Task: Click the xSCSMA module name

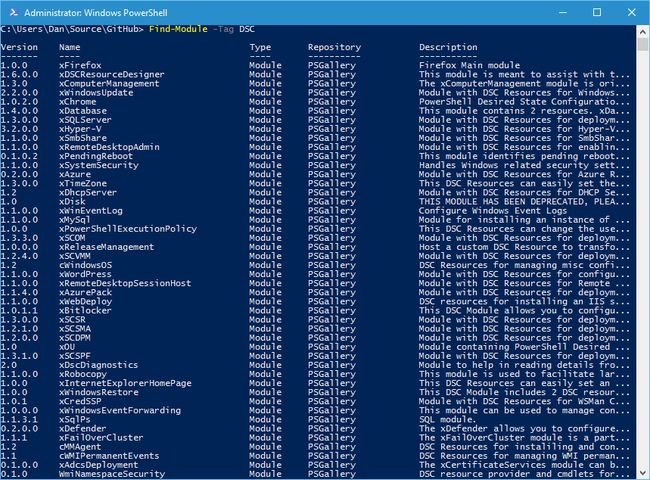Action: (x=75, y=329)
